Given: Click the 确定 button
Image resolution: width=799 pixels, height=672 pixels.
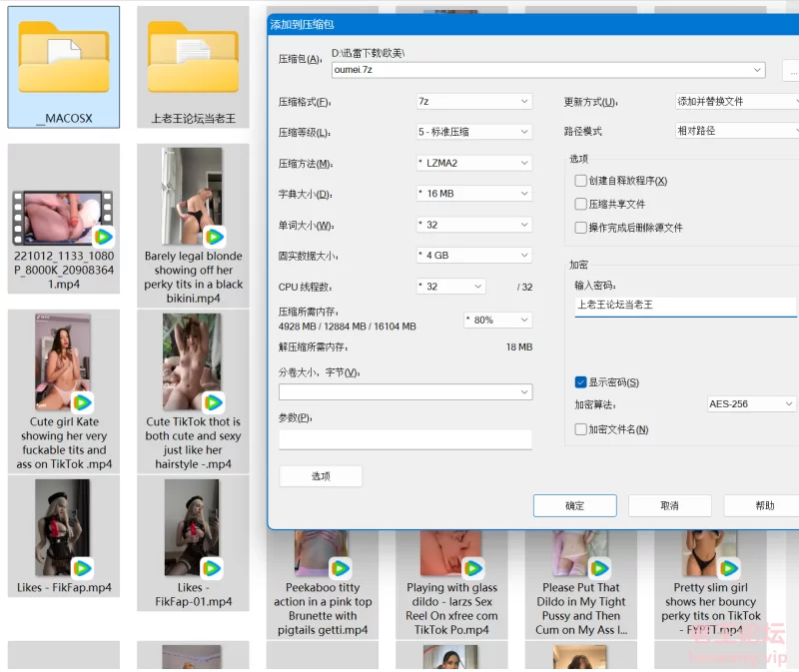Looking at the screenshot, I should 575,506.
